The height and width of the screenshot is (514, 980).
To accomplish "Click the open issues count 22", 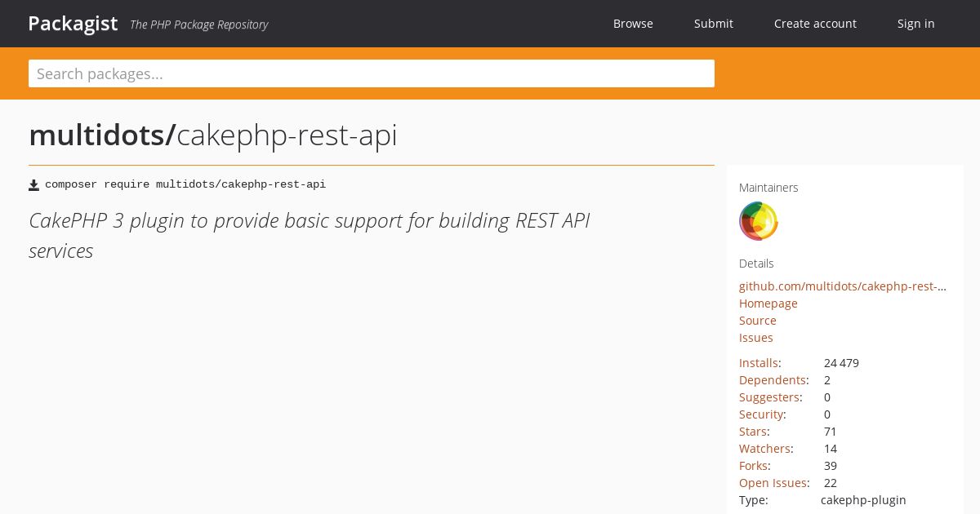I will click(x=831, y=483).
